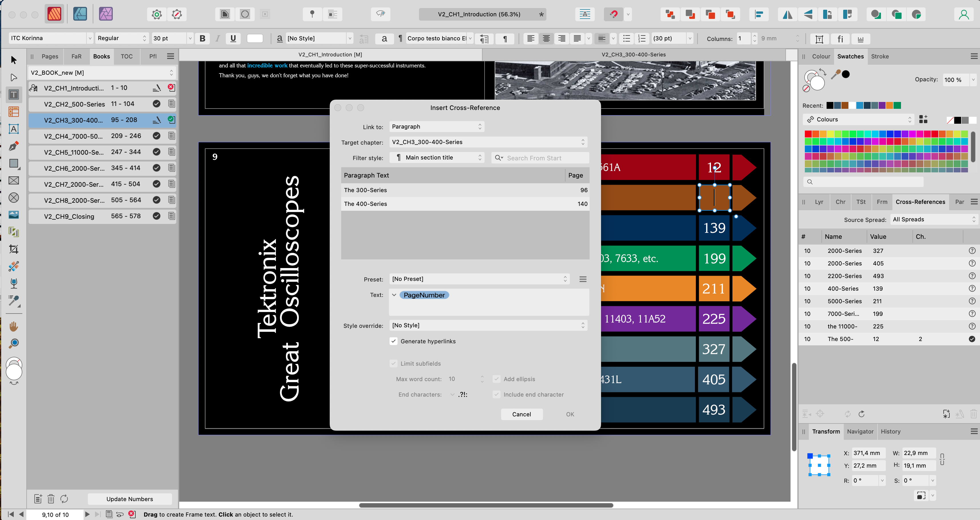Open the Publisher persona icon
This screenshot has width=980, height=520.
pyautogui.click(x=54, y=14)
